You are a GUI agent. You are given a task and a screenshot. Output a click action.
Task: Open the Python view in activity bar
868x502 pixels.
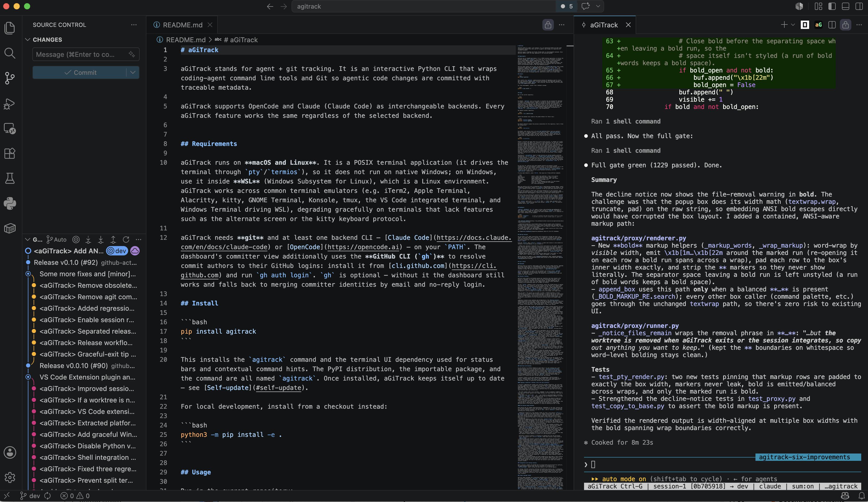coord(10,203)
